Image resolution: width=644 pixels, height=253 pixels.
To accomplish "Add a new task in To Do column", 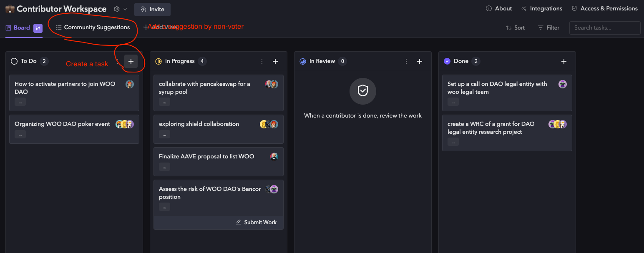I will (x=131, y=61).
